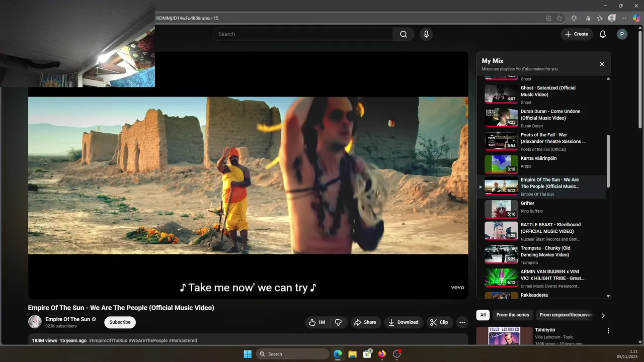Open Edge settings and more menu
The image size is (644, 362).
click(x=624, y=18)
